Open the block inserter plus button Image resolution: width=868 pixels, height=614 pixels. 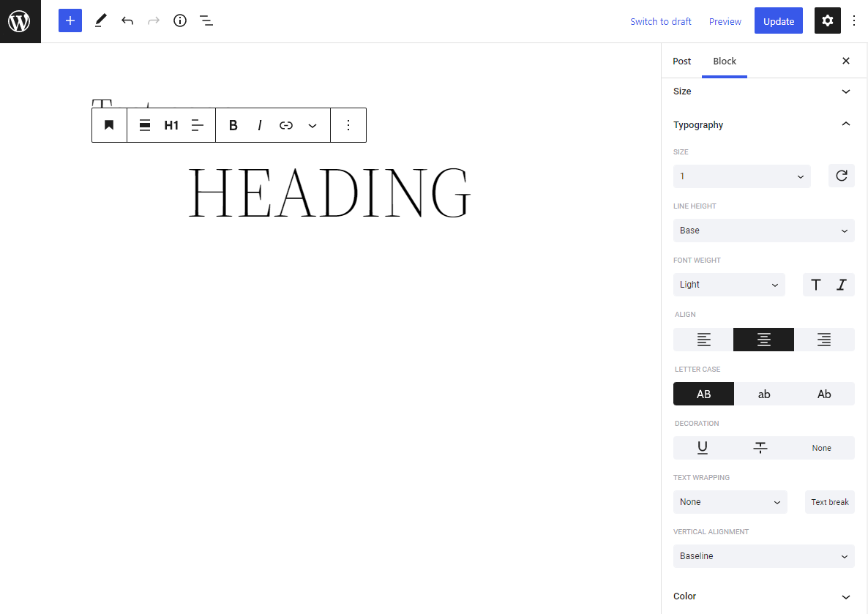(x=70, y=20)
